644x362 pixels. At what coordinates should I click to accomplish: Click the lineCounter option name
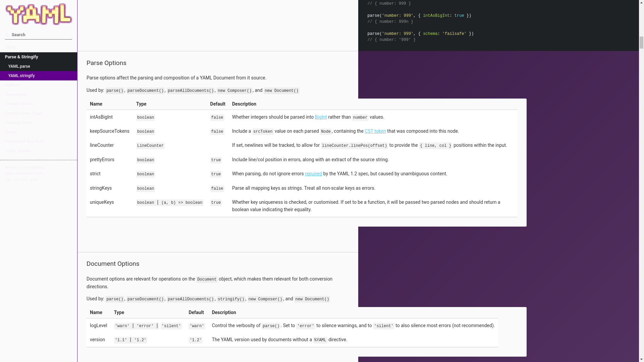click(x=102, y=145)
